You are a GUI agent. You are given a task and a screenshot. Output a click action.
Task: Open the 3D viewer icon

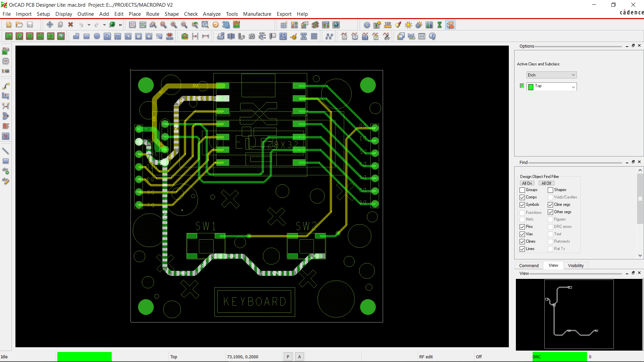(x=226, y=25)
